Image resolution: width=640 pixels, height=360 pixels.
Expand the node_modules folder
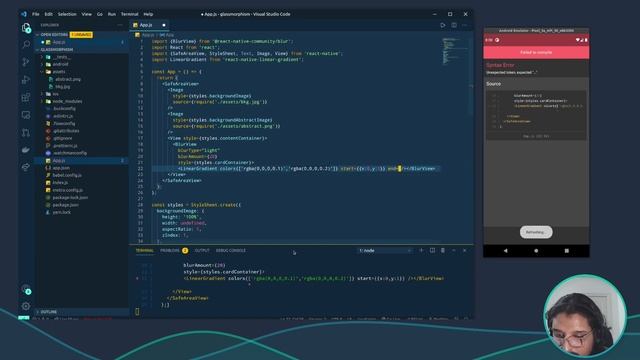click(x=67, y=101)
